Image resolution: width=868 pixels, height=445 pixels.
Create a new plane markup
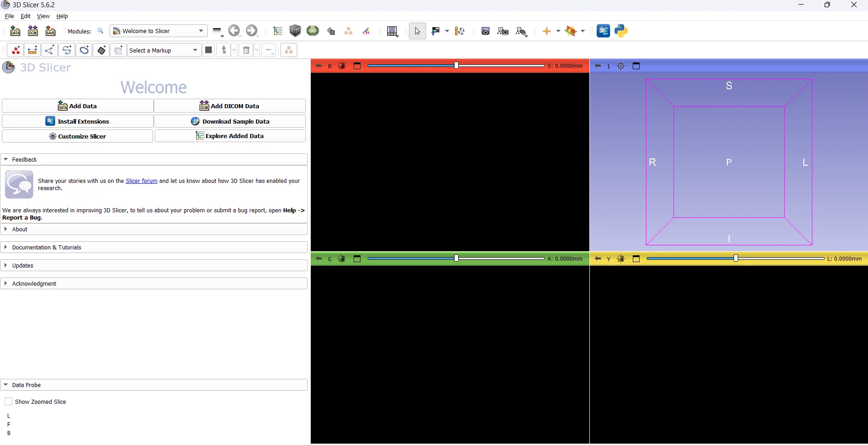101,50
